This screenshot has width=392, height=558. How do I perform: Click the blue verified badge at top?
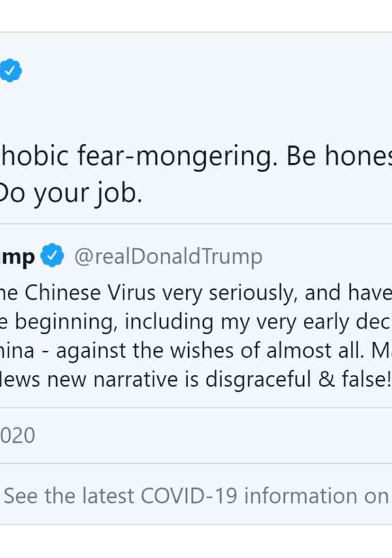click(10, 71)
